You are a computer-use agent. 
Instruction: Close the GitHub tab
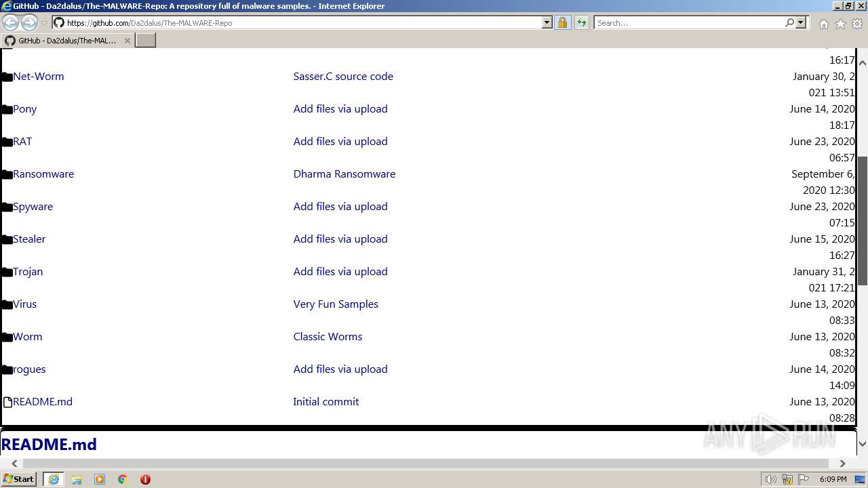pyautogui.click(x=127, y=41)
